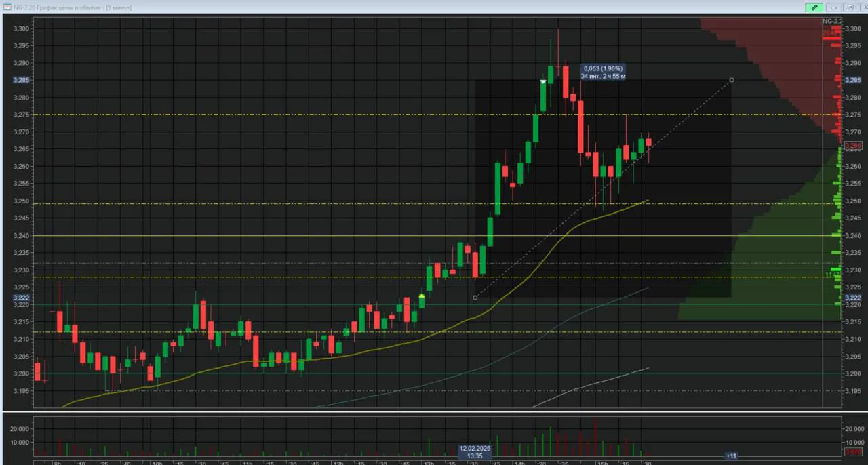Grab the trendline's lower-left start circle
868x465 pixels.
tap(475, 298)
